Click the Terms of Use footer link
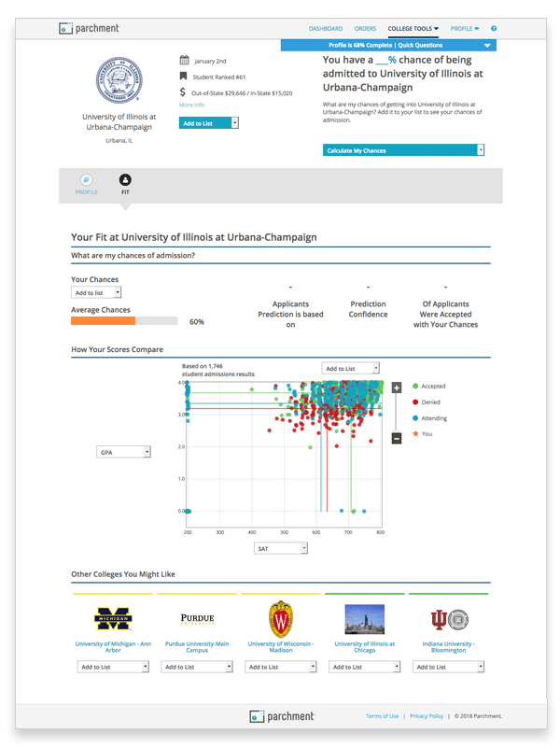Screen dimensions: 560x747 383,716
